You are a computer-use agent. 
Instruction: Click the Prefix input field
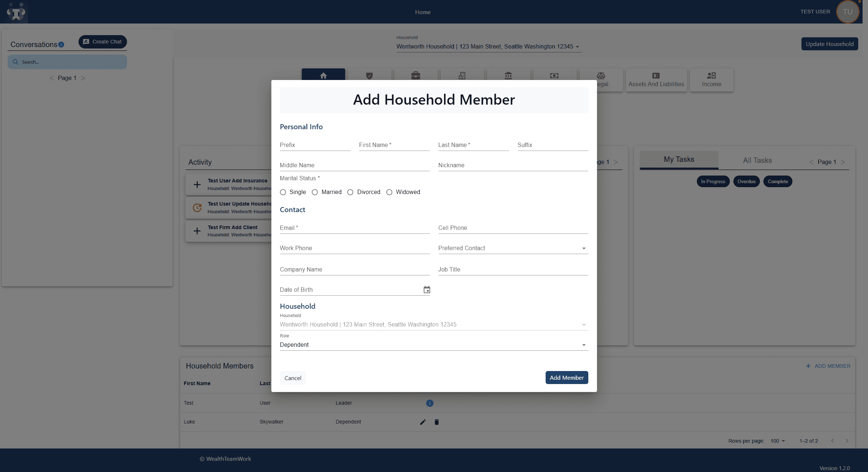[315, 145]
